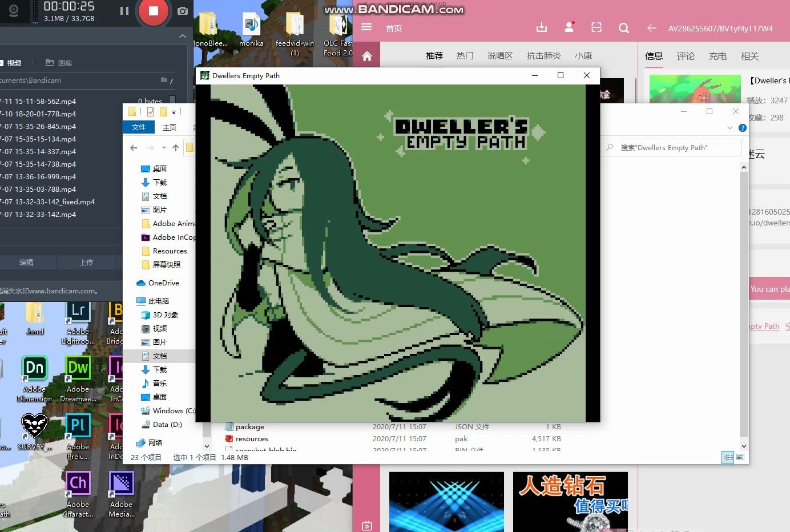Screen dimensions: 790x532
Task: Click Bandicam 上传 button
Action: click(x=86, y=263)
